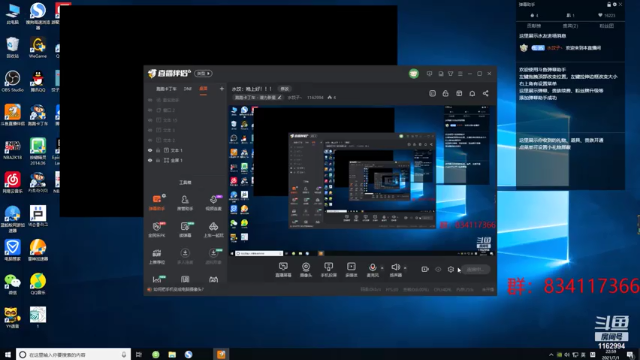Open the phone-as-camera help link
This screenshot has width=640, height=360.
178,289
